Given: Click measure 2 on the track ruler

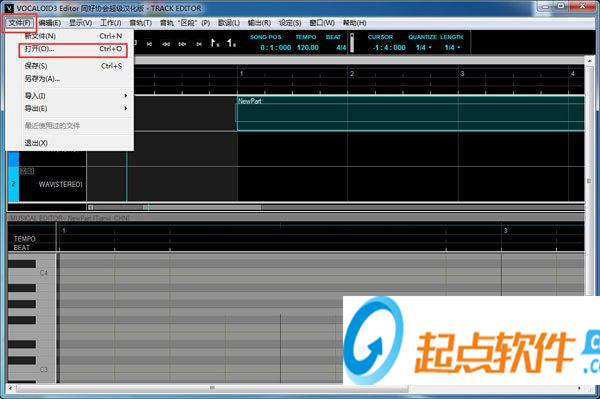Looking at the screenshot, I should 352,73.
